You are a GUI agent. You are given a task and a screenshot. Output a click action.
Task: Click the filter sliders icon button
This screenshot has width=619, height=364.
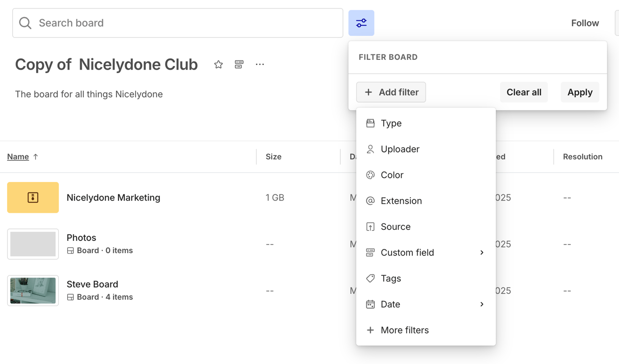coord(361,23)
